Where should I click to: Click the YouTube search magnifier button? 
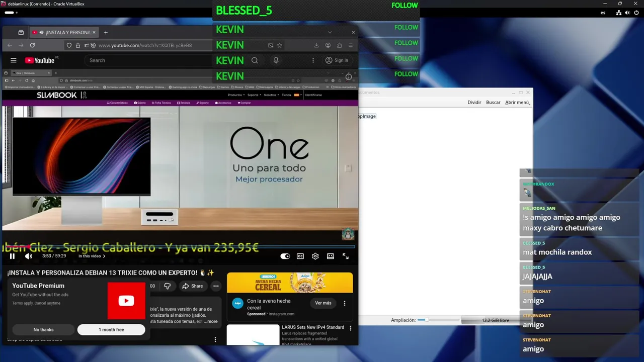(255, 60)
